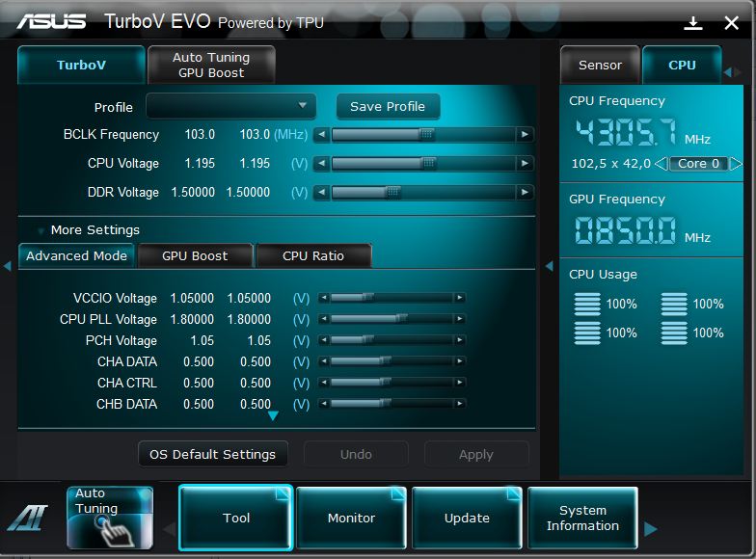
Task: Open Auto Tuning GPU Boost tab
Action: (211, 65)
